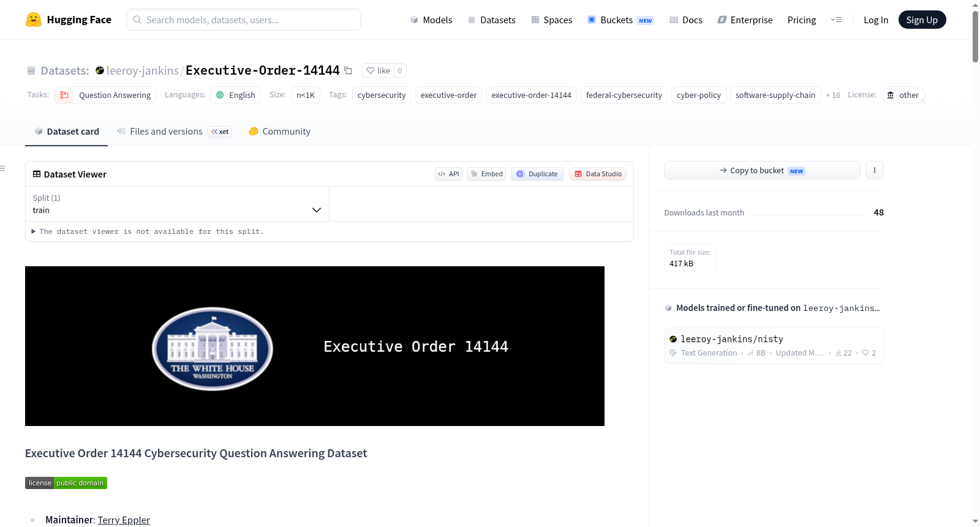Viewport: 980px width, 527px height.
Task: Click Log In
Action: pyautogui.click(x=876, y=20)
